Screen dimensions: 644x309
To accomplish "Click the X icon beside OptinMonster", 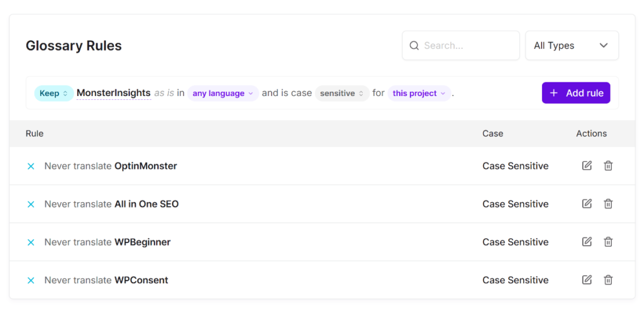I will pos(31,166).
